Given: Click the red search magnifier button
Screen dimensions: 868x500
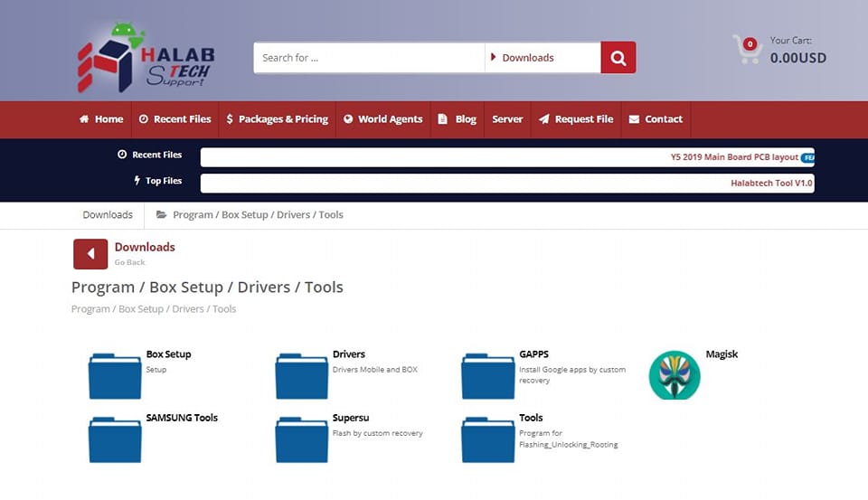Looking at the screenshot, I should [x=618, y=58].
